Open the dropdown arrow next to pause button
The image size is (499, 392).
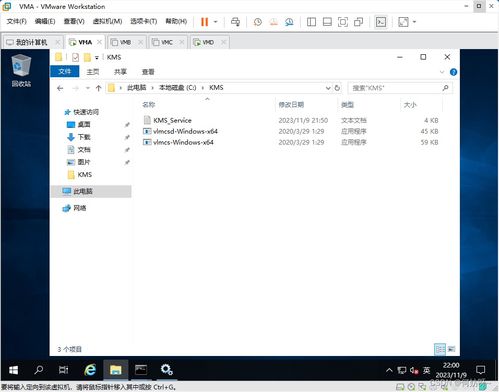tap(216, 22)
